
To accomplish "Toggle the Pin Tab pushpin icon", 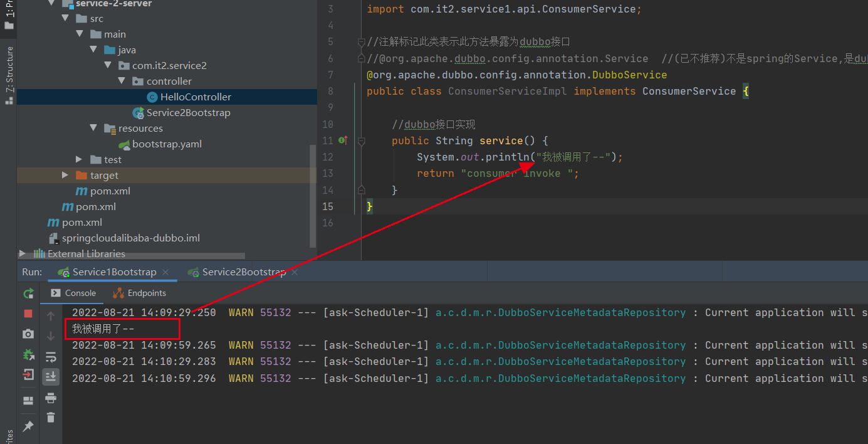I will coord(28,426).
